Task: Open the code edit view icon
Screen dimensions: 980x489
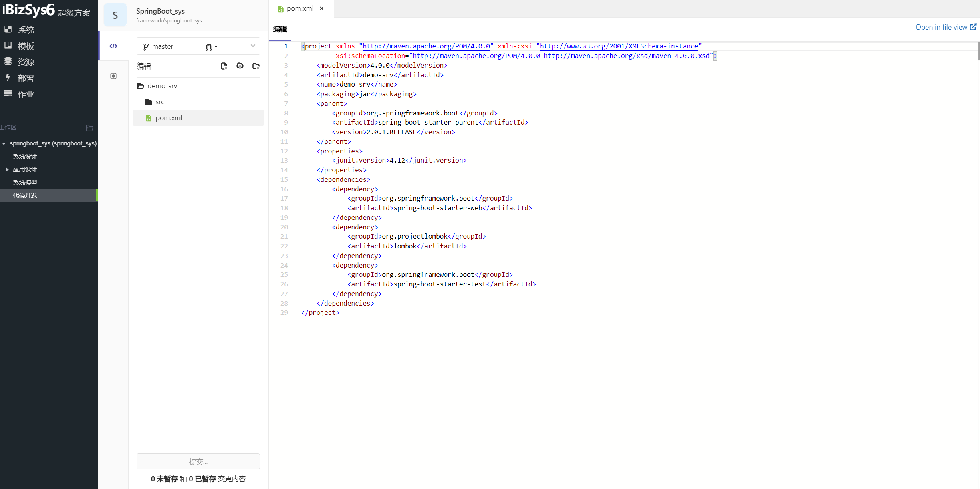Action: 113,46
